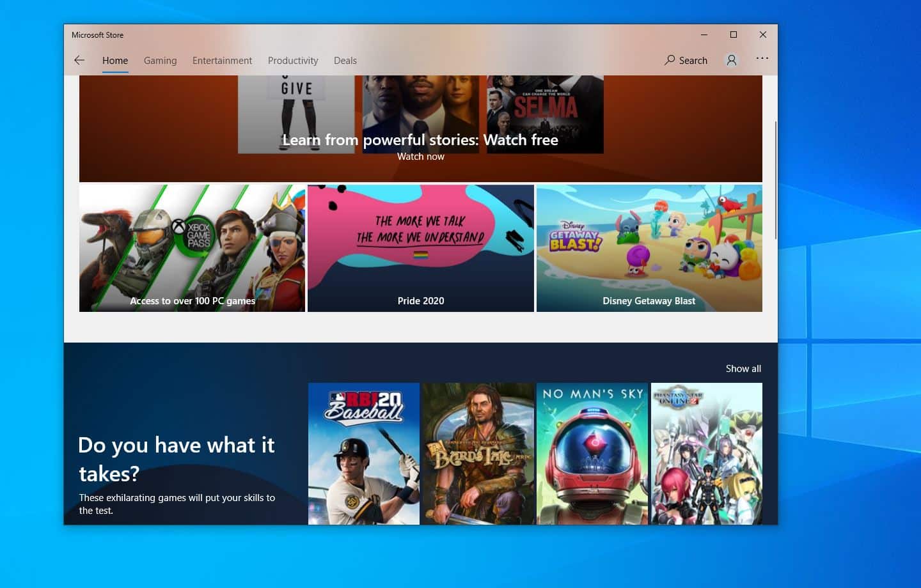Click the Search button
The image size is (921, 588).
coord(686,60)
